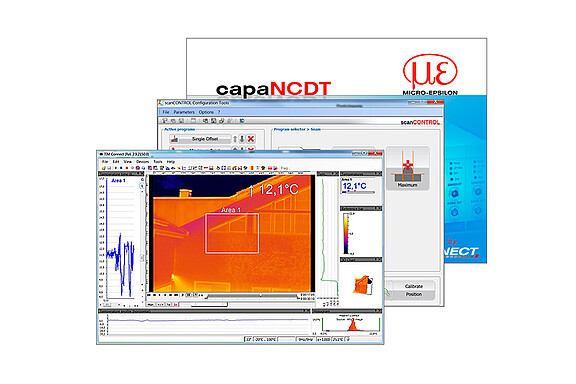Select the Maximum seam program icon
The image size is (576, 384).
(x=407, y=169)
